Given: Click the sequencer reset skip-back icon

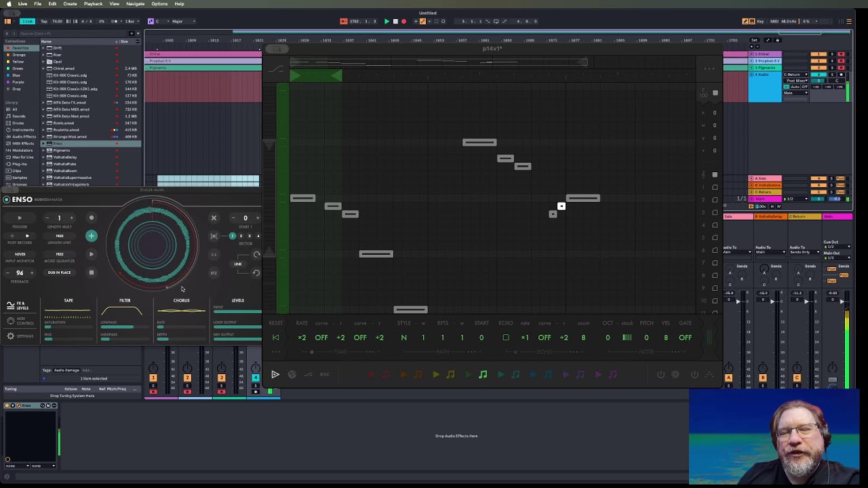Looking at the screenshot, I should [275, 338].
